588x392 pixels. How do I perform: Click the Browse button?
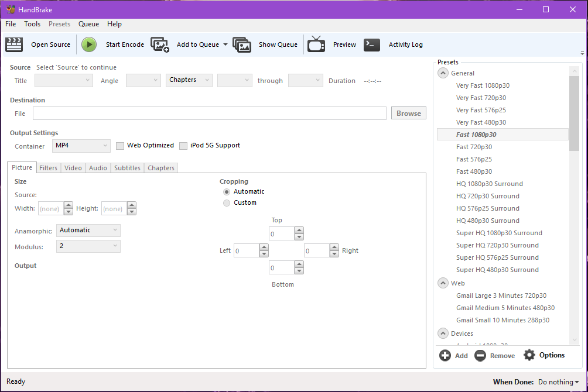tap(408, 114)
